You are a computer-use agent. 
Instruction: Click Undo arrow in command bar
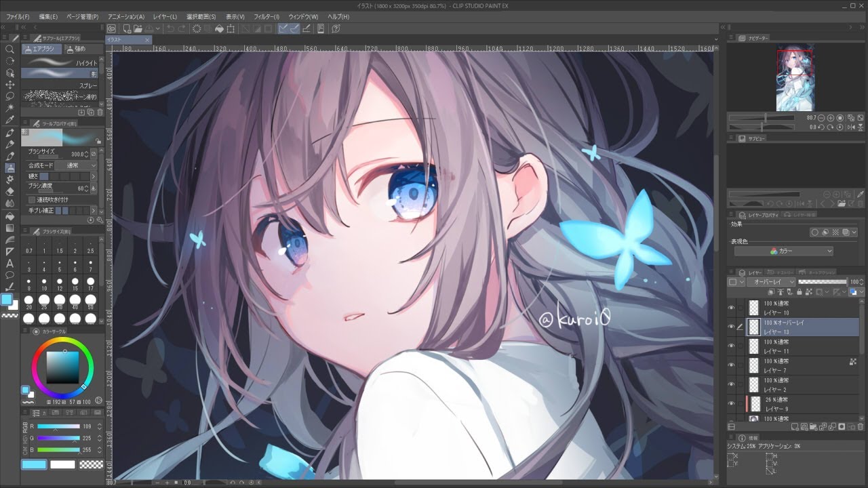tap(170, 28)
